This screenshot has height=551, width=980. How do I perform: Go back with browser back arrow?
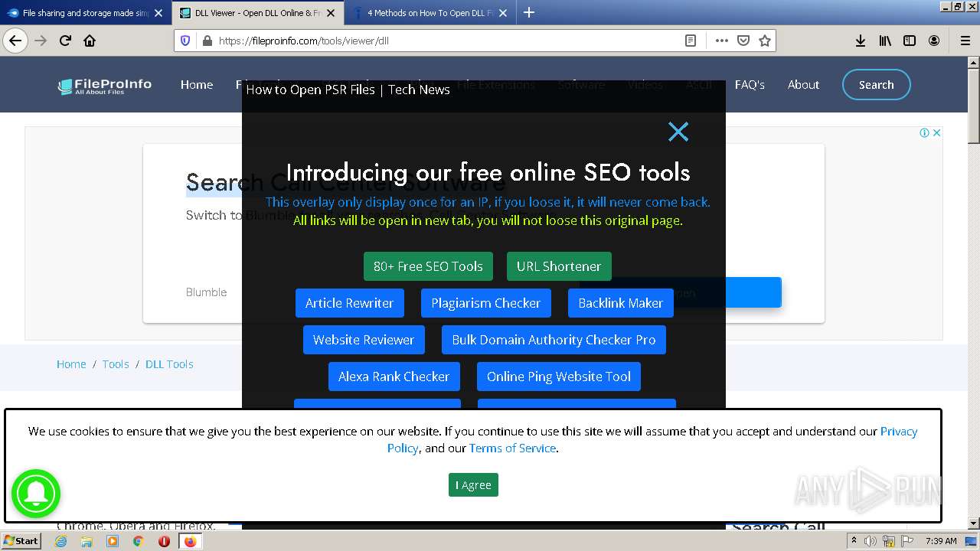click(15, 41)
